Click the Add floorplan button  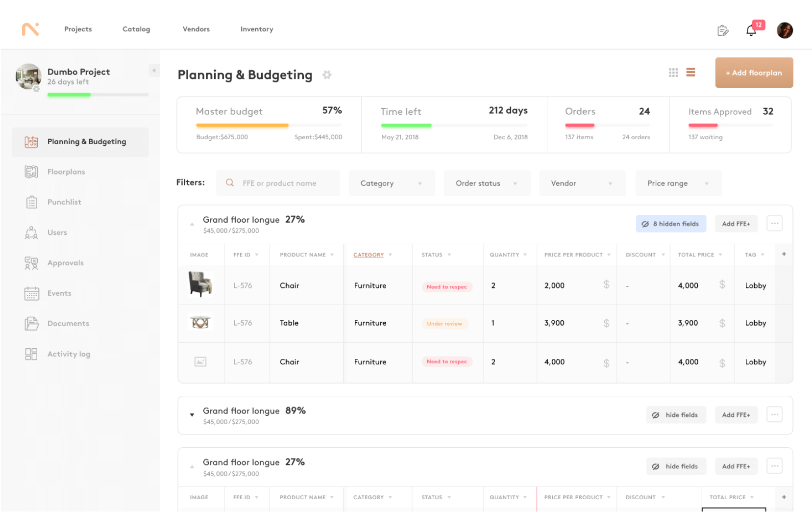tap(754, 73)
